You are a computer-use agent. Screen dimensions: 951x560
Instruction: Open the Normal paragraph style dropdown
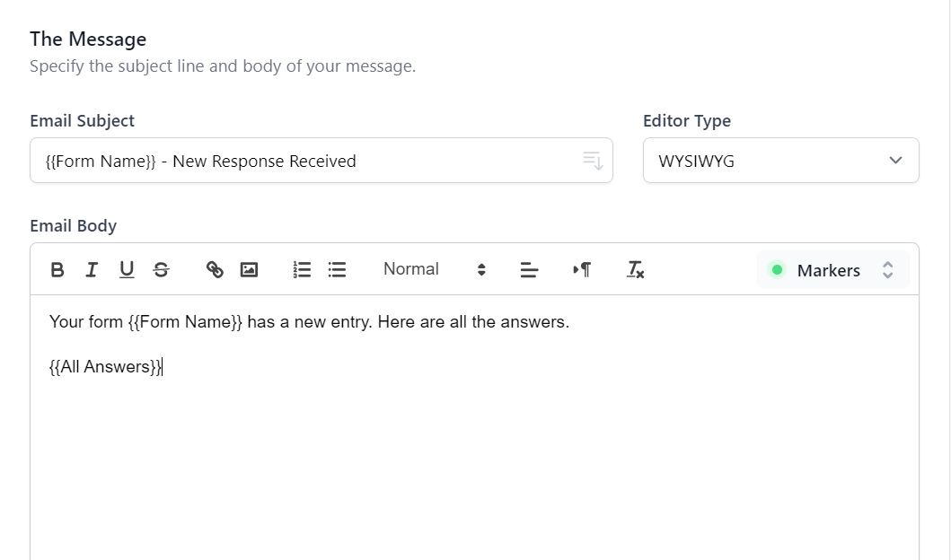(x=410, y=269)
